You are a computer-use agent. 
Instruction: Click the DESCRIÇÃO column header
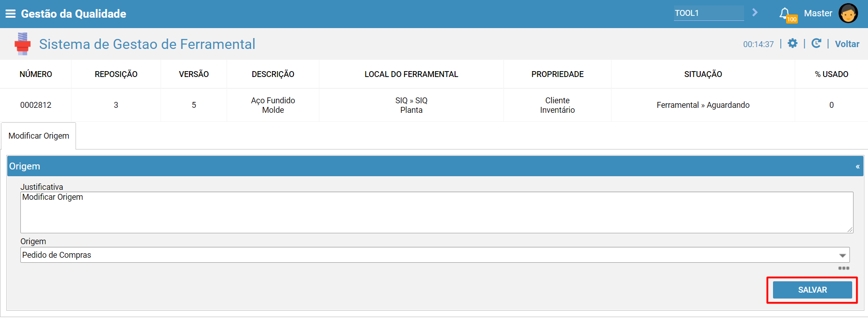[273, 74]
